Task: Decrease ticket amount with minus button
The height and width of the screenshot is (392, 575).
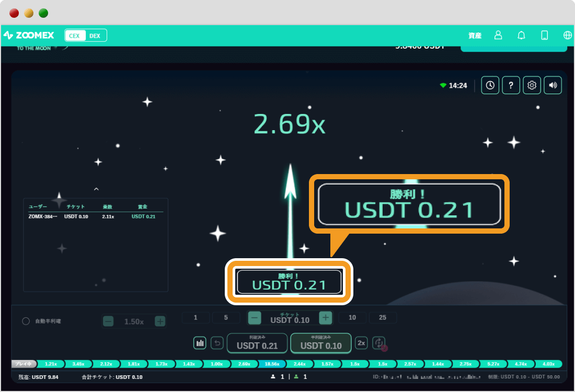Action: click(255, 318)
